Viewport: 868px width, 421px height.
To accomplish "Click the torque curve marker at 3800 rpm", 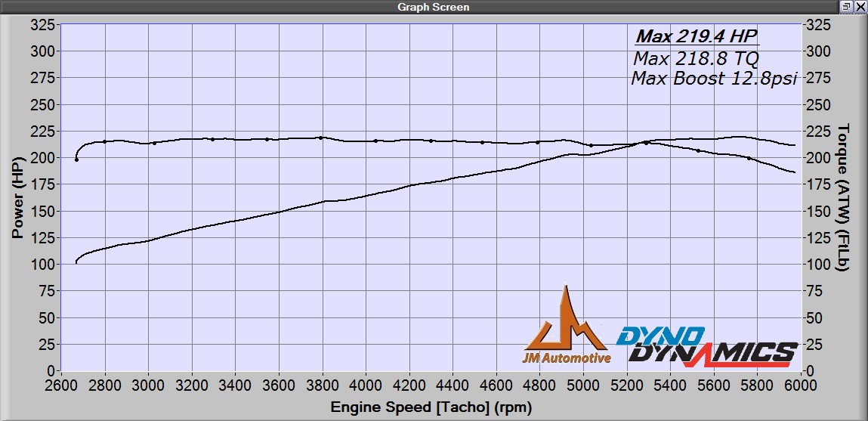I will pos(321,138).
